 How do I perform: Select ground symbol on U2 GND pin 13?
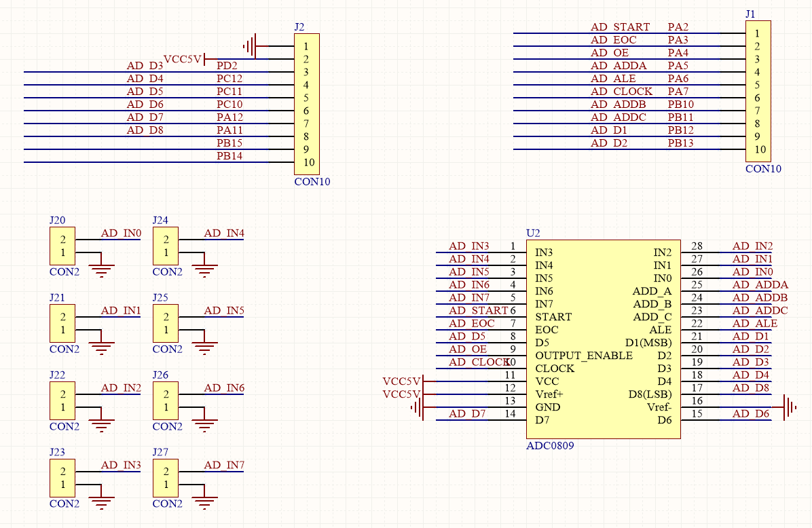(418, 407)
